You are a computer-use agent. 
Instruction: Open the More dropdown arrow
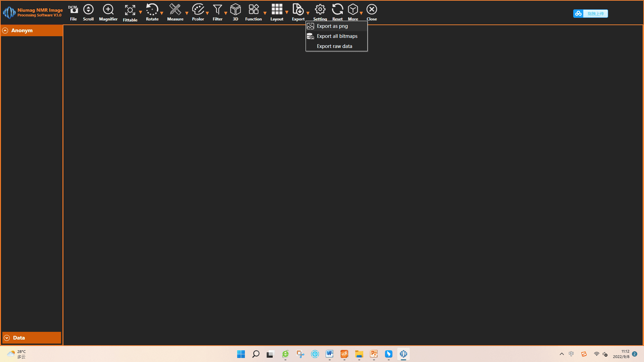coord(361,13)
